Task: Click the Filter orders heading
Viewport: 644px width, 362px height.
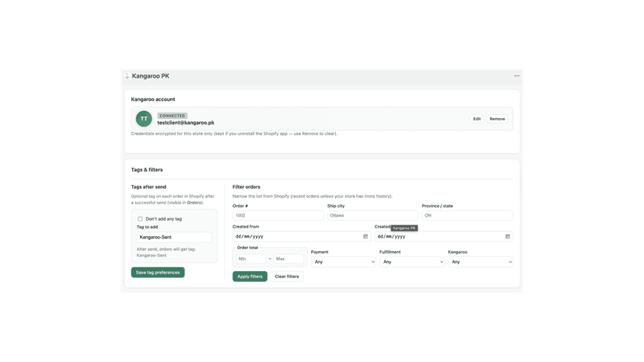Action: (247, 186)
